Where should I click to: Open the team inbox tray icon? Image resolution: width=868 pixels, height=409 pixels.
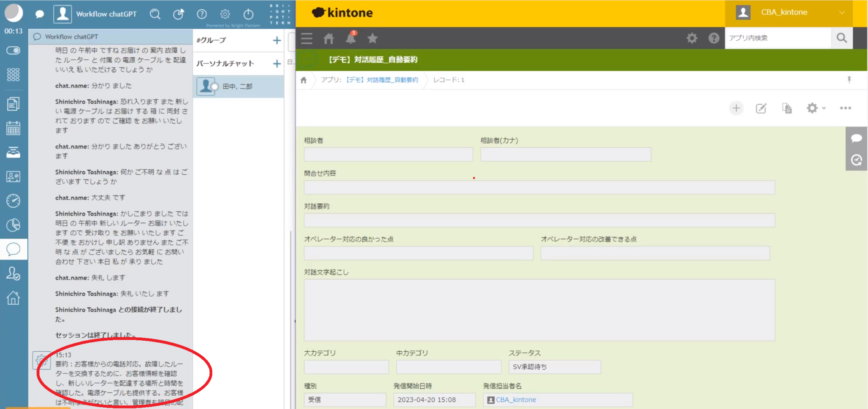click(13, 153)
